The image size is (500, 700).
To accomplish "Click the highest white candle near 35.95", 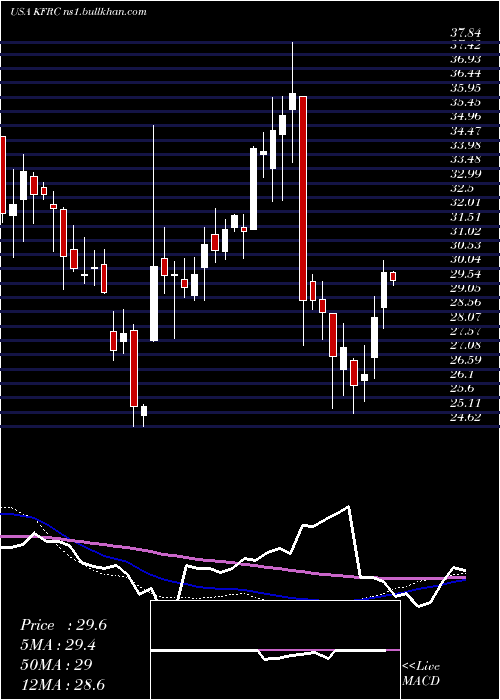I will point(292,101).
